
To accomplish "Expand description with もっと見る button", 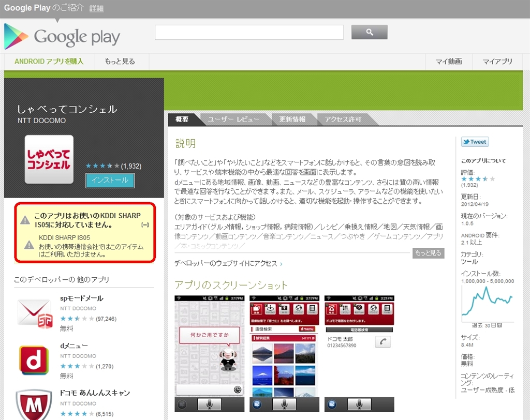I will [x=428, y=253].
